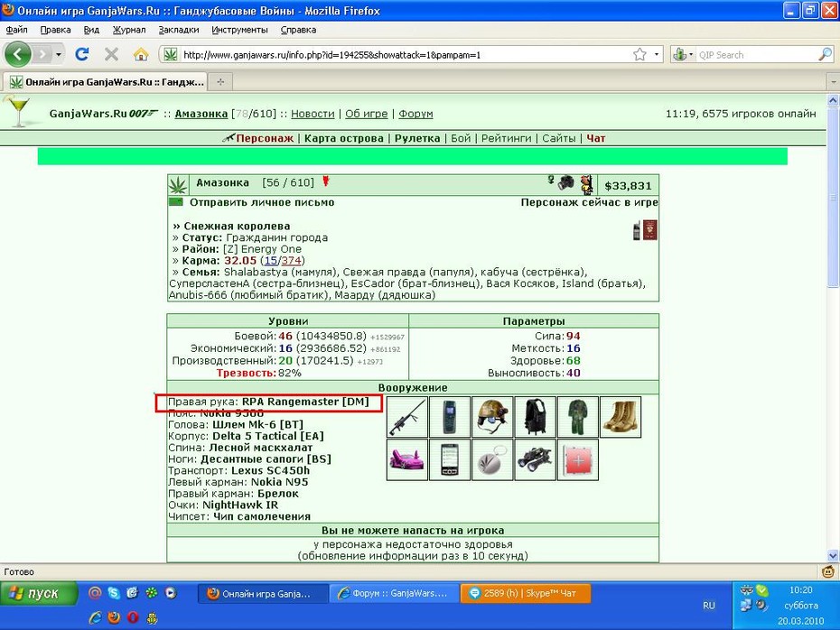This screenshot has width=840, height=630.
Task: Go to the Персонаж page
Action: coord(265,138)
